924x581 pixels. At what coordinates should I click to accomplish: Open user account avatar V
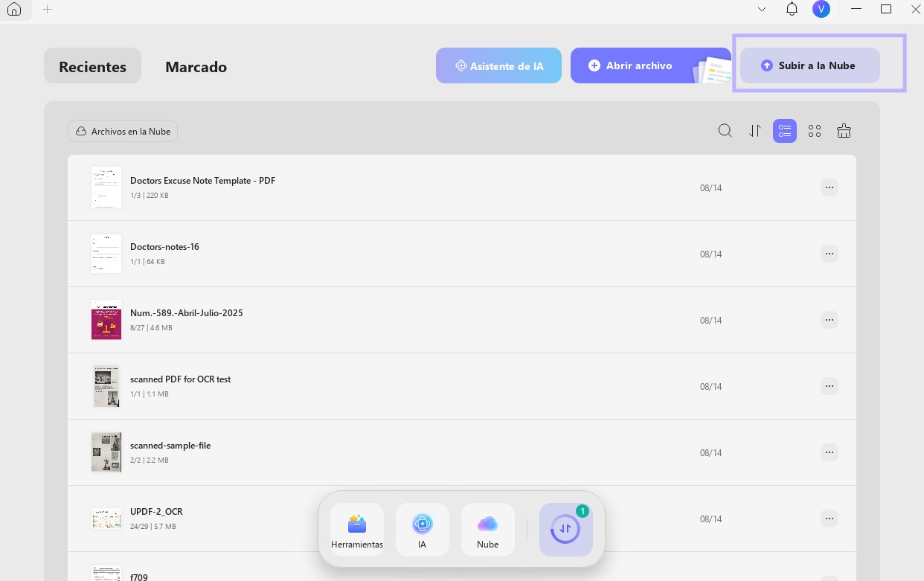pyautogui.click(x=821, y=9)
